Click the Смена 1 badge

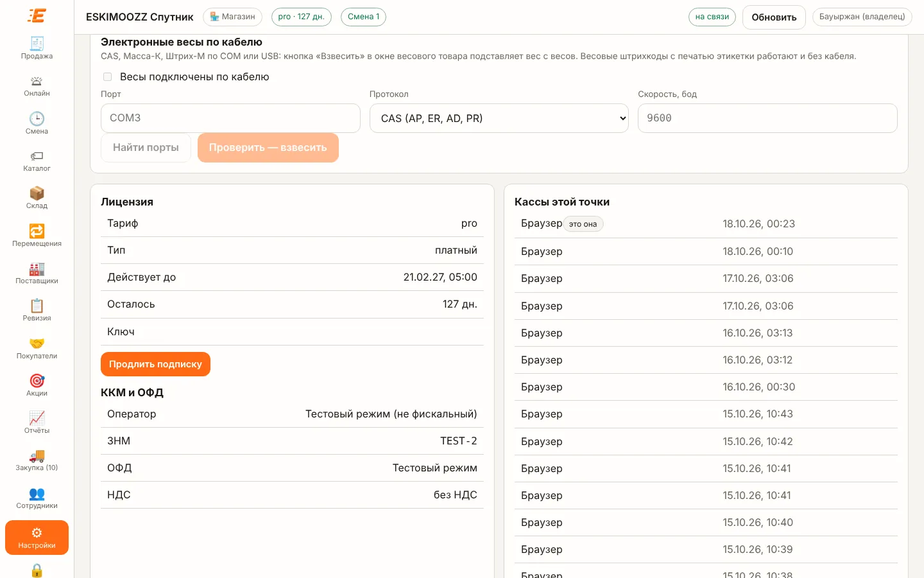(363, 17)
